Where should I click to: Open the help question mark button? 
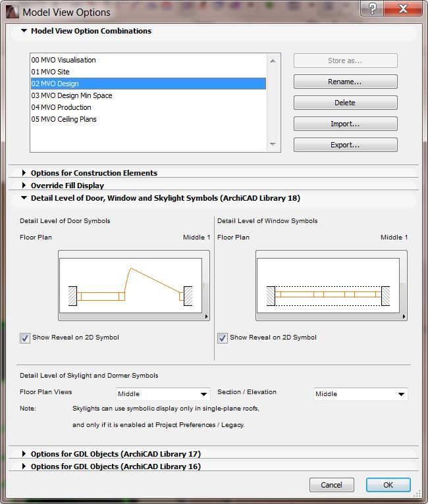click(x=372, y=8)
